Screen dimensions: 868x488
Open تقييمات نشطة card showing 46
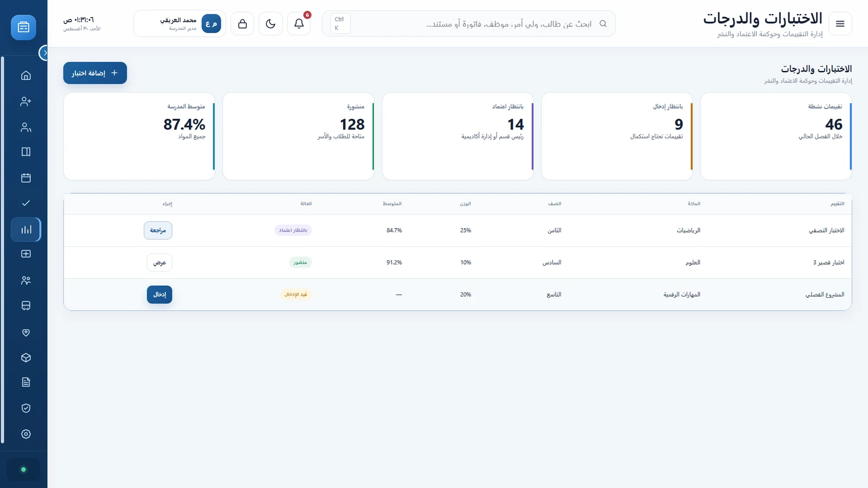pos(776,136)
